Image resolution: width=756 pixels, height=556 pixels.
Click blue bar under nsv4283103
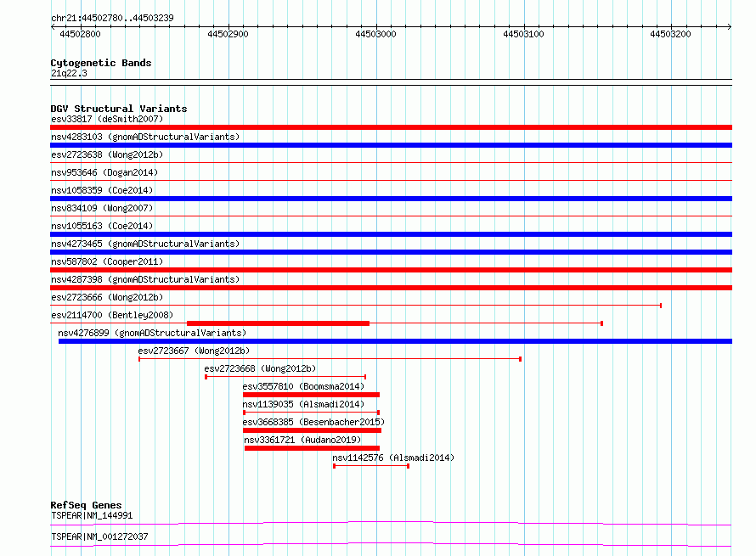tap(391, 145)
